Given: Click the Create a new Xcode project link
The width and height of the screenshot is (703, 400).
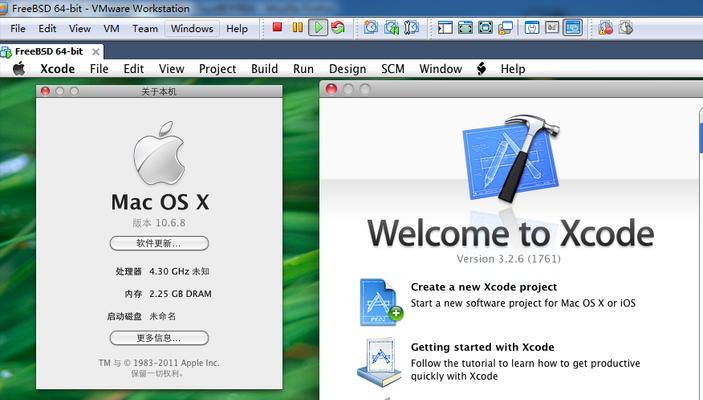Looking at the screenshot, I should click(x=484, y=287).
